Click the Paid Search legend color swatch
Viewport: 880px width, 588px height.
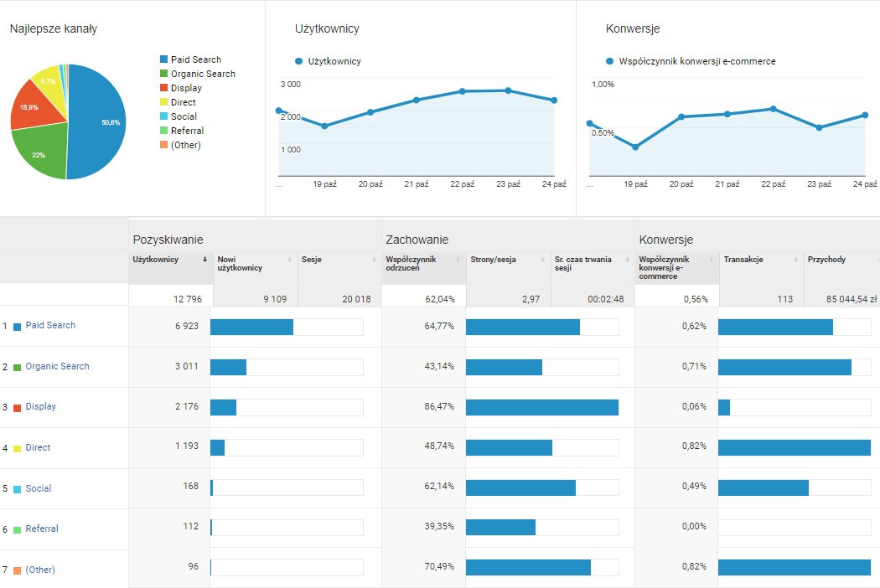click(163, 59)
